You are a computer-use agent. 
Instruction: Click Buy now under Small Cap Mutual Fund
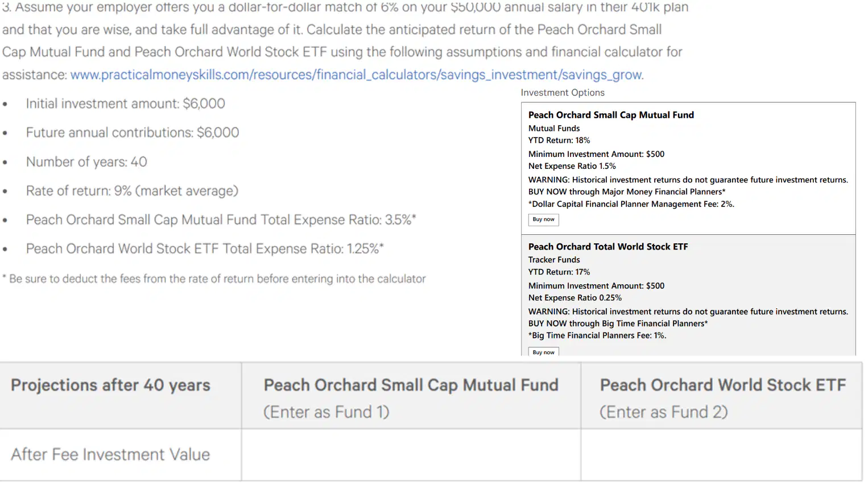(x=543, y=219)
